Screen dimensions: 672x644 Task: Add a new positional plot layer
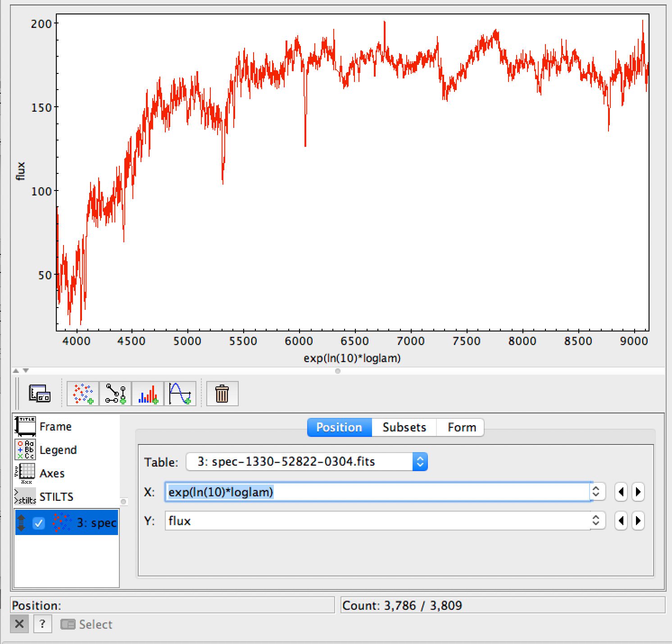click(83, 394)
